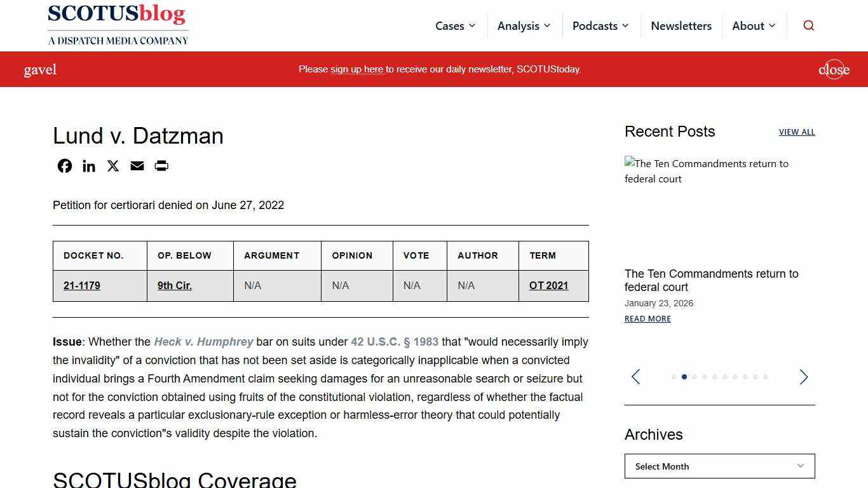Expand the Analysis menu
The height and width of the screenshot is (488, 868).
pyautogui.click(x=524, y=26)
